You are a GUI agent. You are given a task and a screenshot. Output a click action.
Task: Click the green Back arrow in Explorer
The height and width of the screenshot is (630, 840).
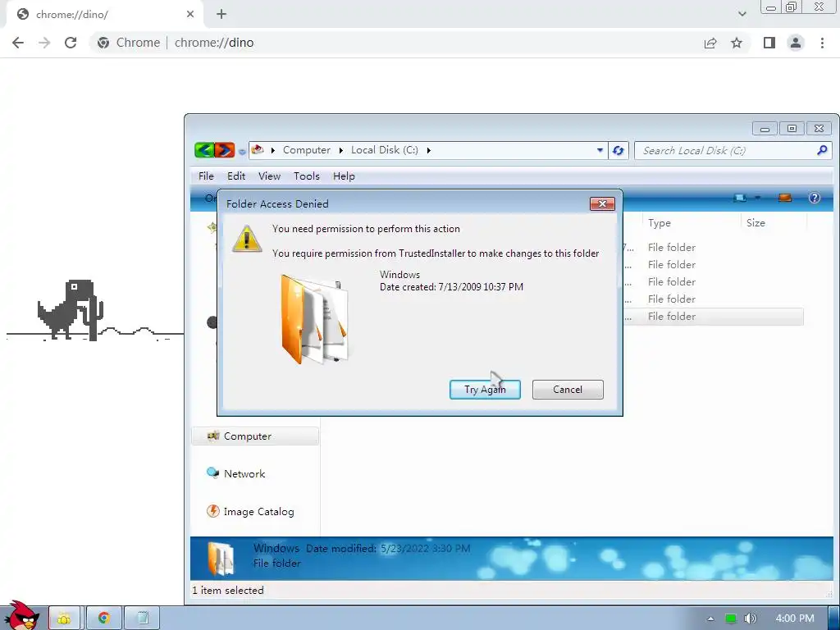click(204, 150)
